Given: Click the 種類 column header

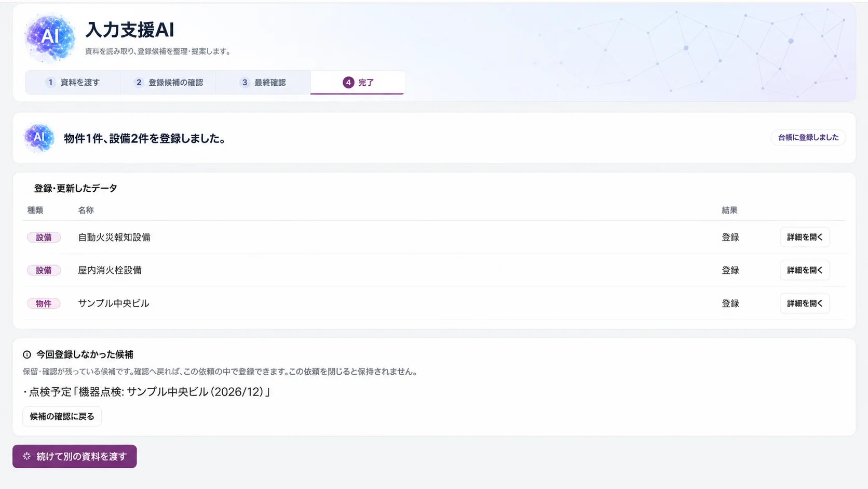Looking at the screenshot, I should (x=35, y=210).
